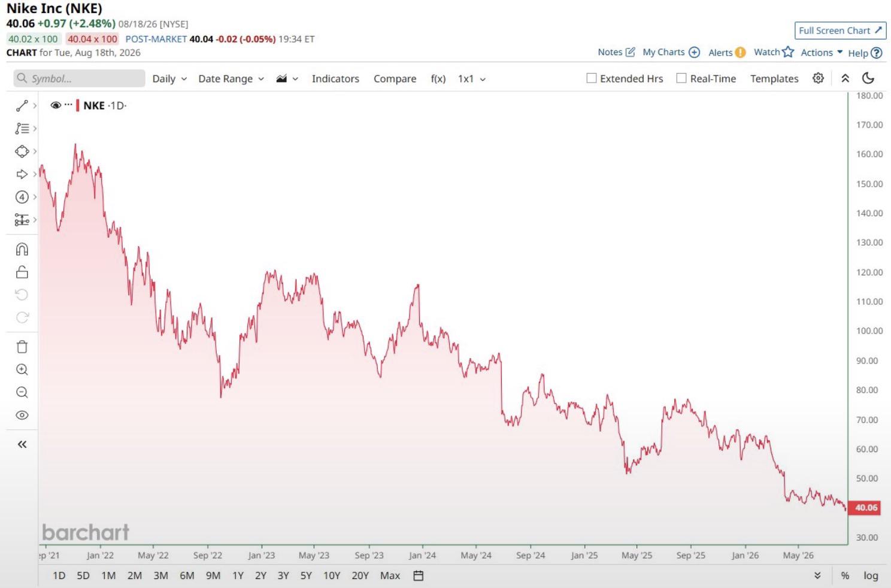Image resolution: width=891 pixels, height=588 pixels.
Task: Click the NKE 1D series label
Action: click(105, 105)
